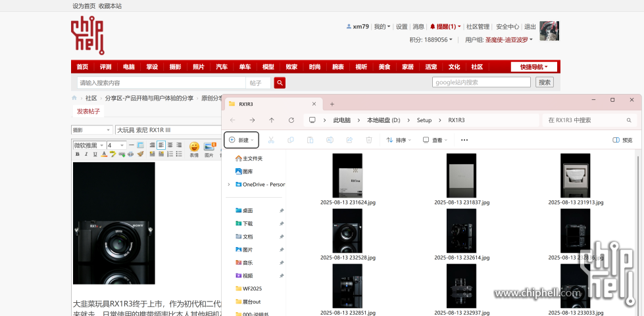Click the red search magnifier button
Screen dimensions: 644x316
tap(280, 83)
